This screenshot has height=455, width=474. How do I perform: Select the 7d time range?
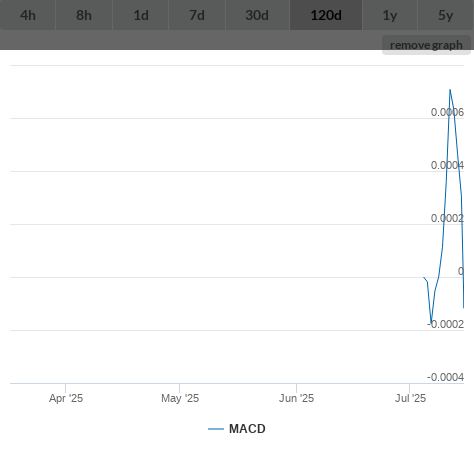pyautogui.click(x=197, y=15)
